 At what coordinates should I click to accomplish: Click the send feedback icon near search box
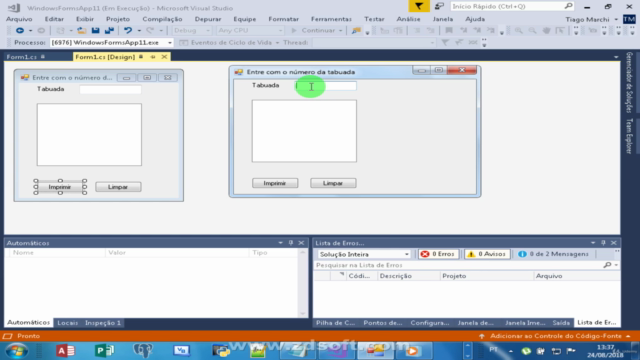click(439, 6)
